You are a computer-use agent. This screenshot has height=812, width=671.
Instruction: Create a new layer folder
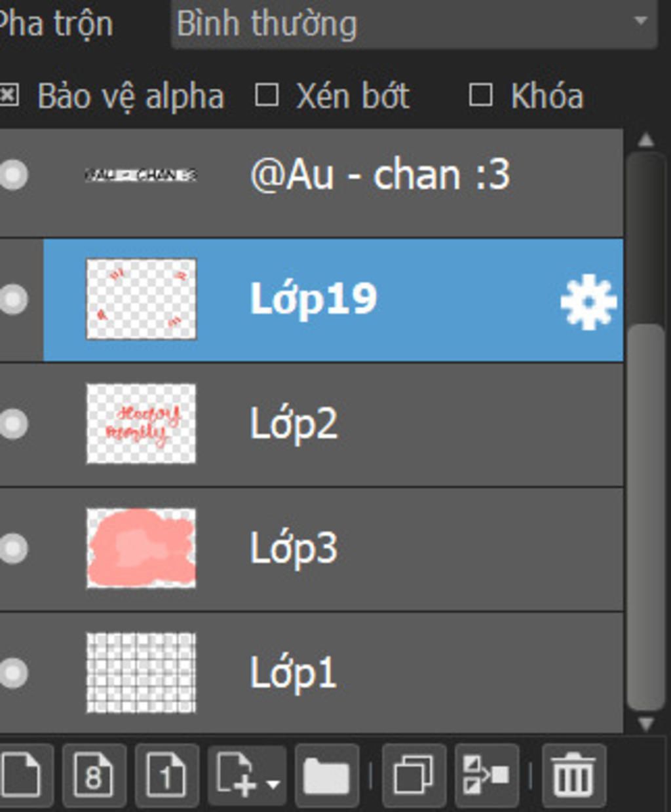327,775
